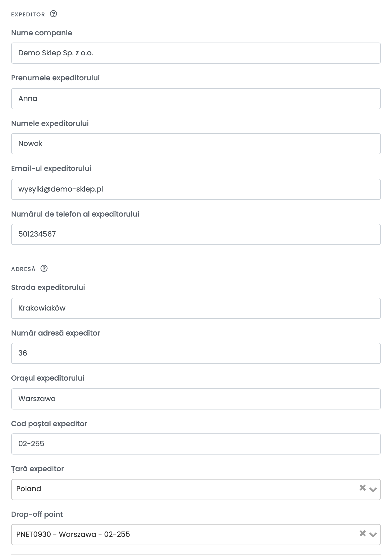Screen dimensions: 392x556
Task: Clear the selected Poland country value
Action: pos(363,488)
